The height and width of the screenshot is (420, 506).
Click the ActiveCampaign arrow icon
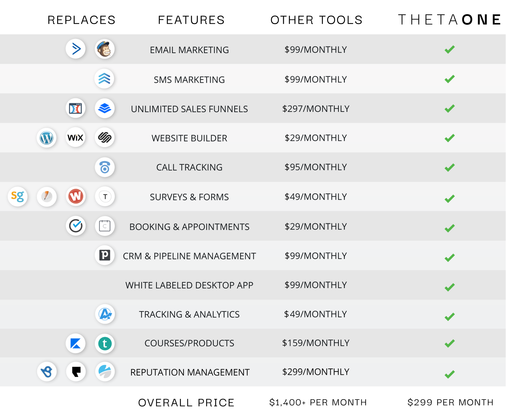(x=76, y=49)
